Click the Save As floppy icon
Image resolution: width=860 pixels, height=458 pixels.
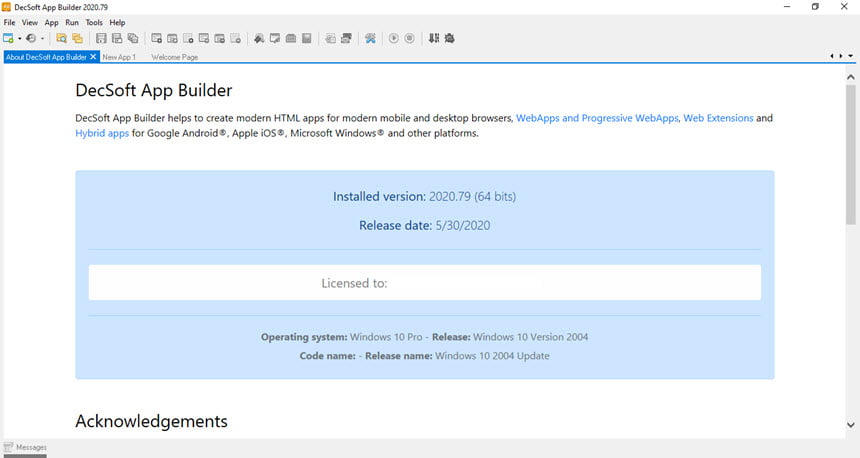[x=117, y=38]
